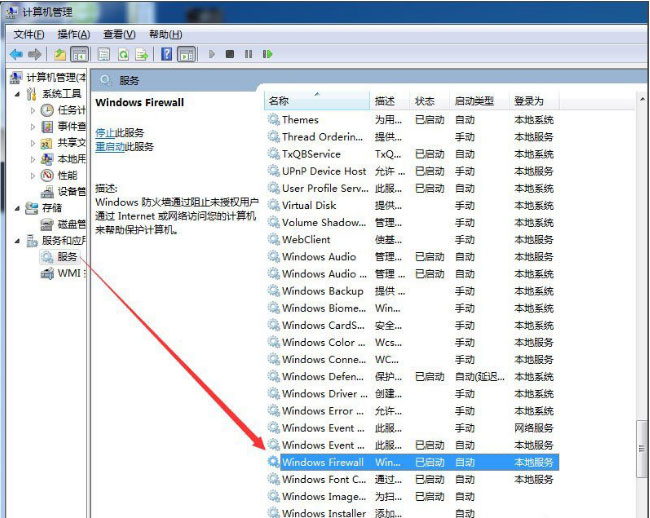This screenshot has width=650, height=518.
Task: Collapse the 系统工具 tree node
Action: pyautogui.click(x=17, y=94)
